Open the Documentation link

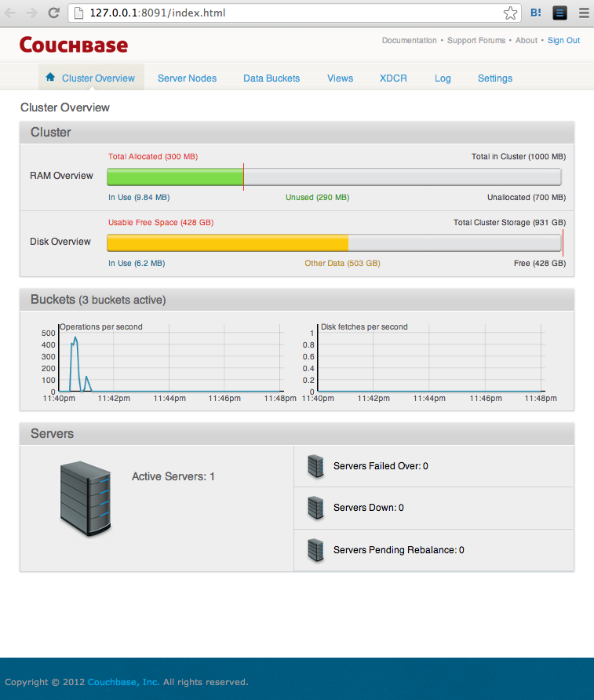click(x=410, y=40)
